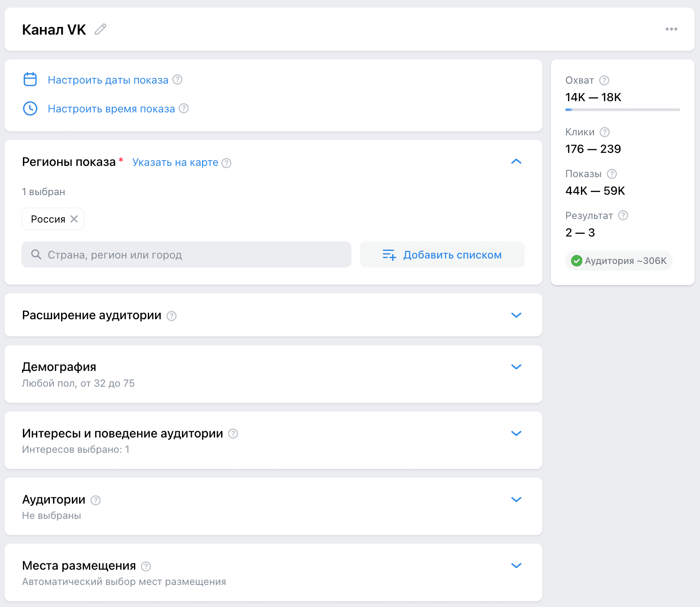Click the Интересов выбрано: 1 text

click(75, 450)
